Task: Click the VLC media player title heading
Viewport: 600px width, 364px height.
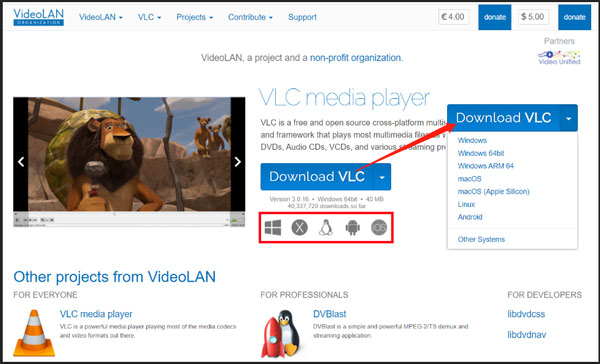Action: 344,98
